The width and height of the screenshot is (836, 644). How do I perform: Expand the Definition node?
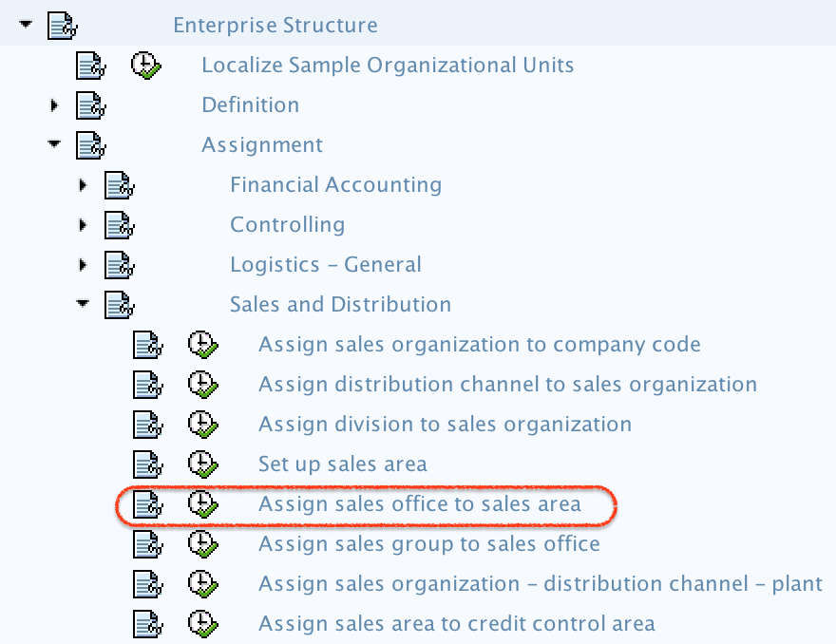point(54,104)
